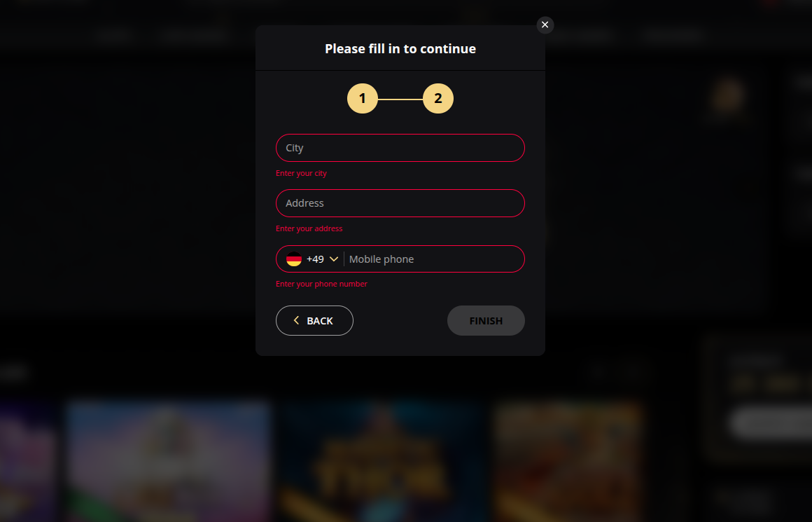The image size is (812, 522).
Task: Open the +49 country code selector
Action: [315, 259]
